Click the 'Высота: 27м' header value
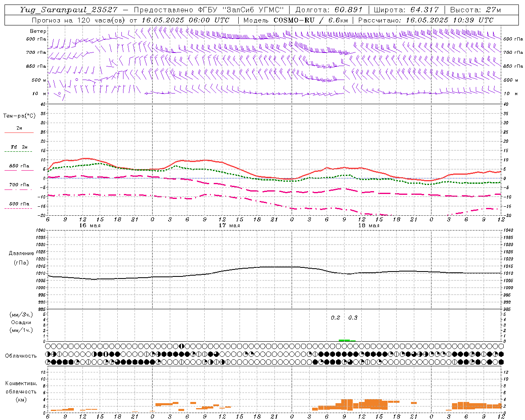 [475, 10]
